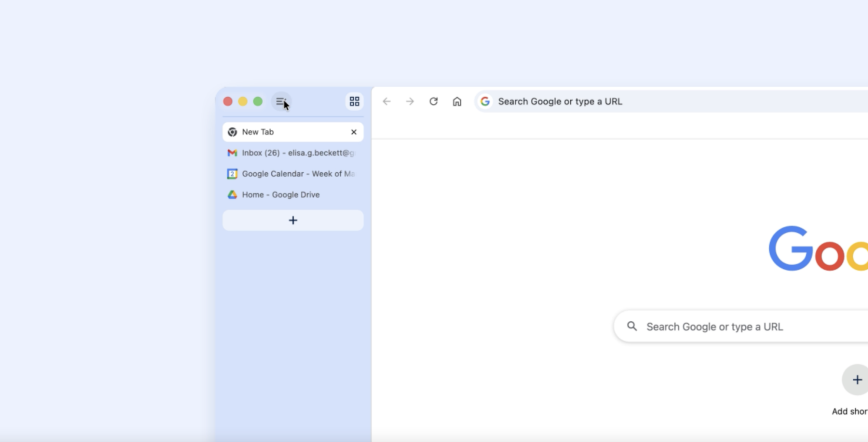Click the browser back navigation arrow
The image size is (868, 442).
pyautogui.click(x=387, y=101)
